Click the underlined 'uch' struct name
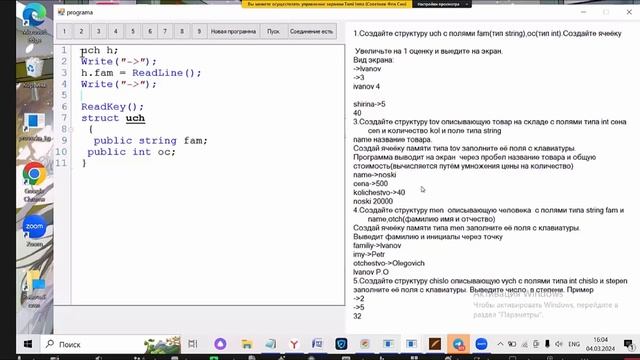 135,118
